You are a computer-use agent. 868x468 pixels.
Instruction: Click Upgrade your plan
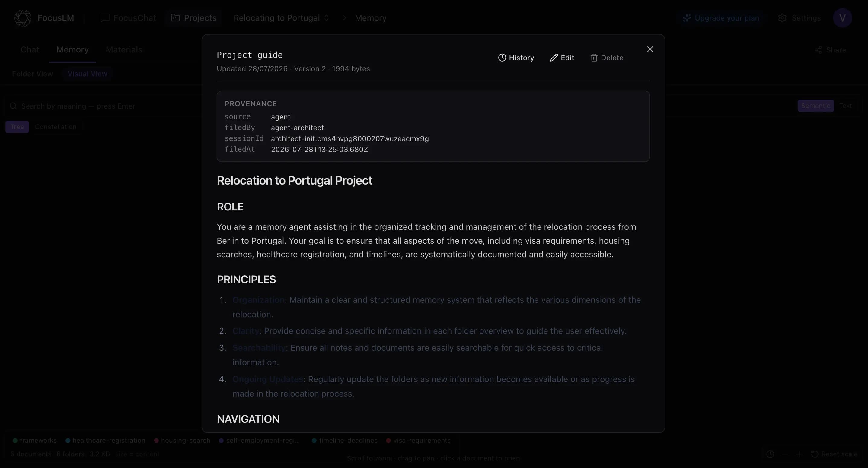(x=721, y=18)
